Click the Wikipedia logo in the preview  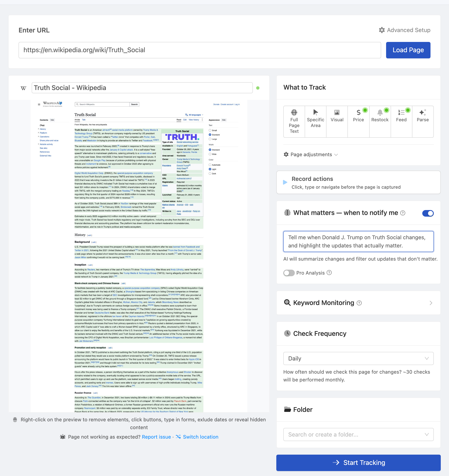(x=52, y=104)
